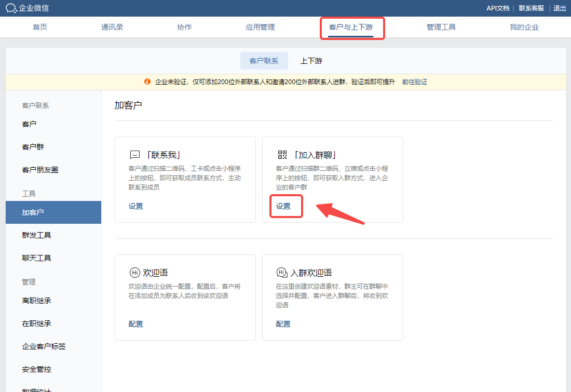This screenshot has width=571, height=392.
Task: Open 设置 under 联系我 card
Action: (136, 206)
